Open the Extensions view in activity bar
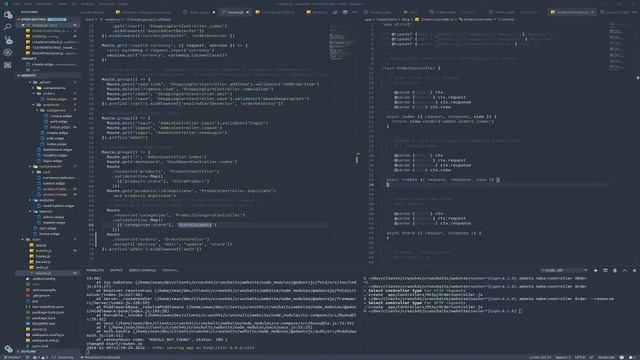Image resolution: width=640 pixels, height=360 pixels. (8, 65)
